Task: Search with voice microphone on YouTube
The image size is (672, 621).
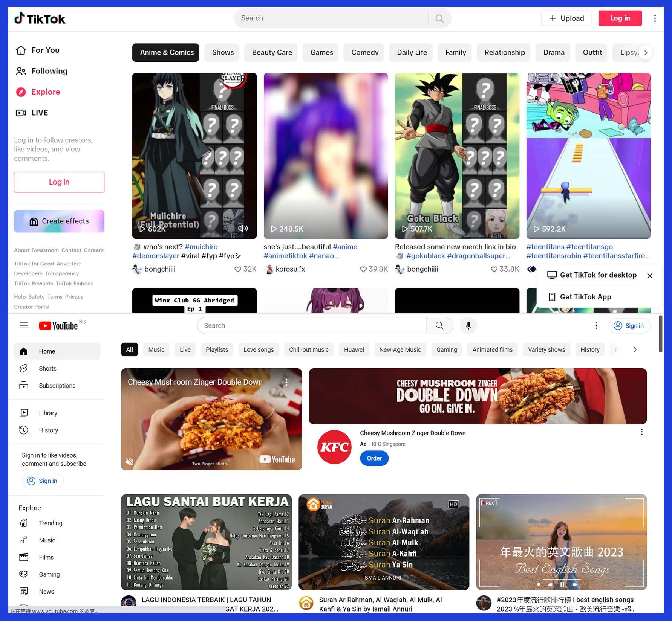Action: [468, 325]
